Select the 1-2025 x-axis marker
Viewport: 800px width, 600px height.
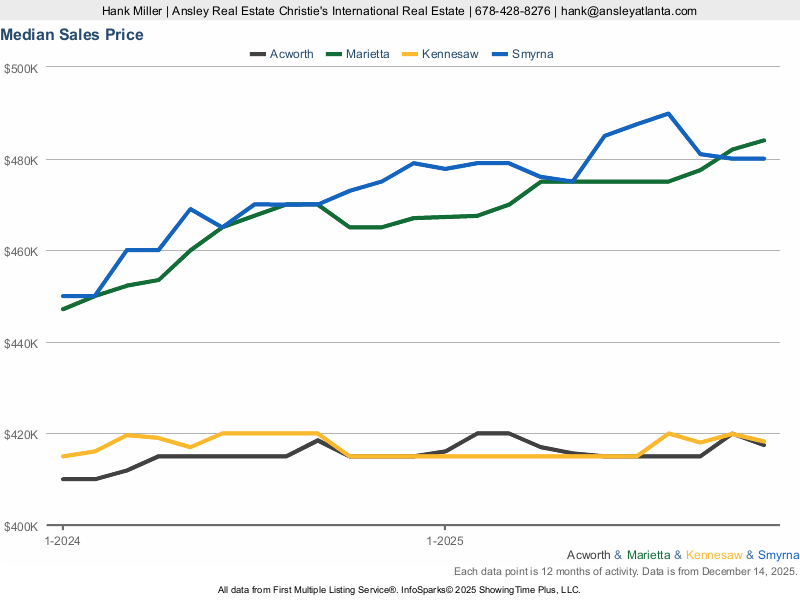445,540
